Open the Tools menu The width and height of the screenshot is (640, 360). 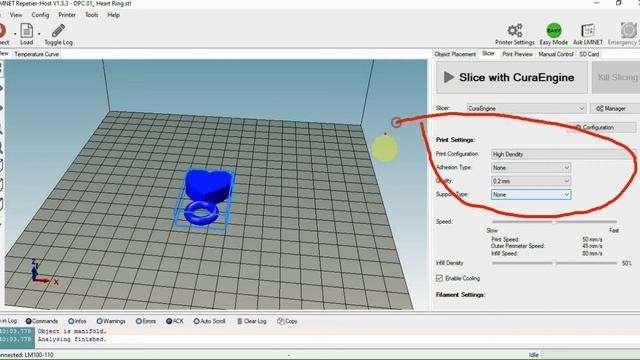[91, 15]
